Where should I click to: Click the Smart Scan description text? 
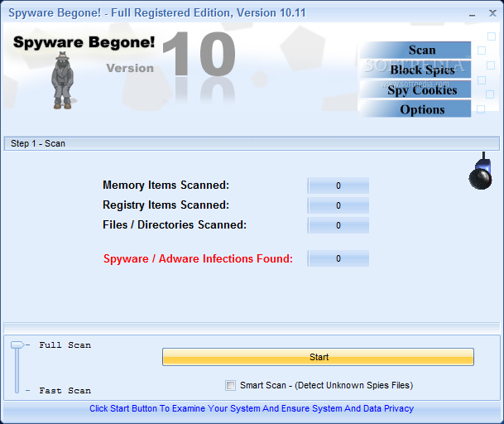point(327,385)
